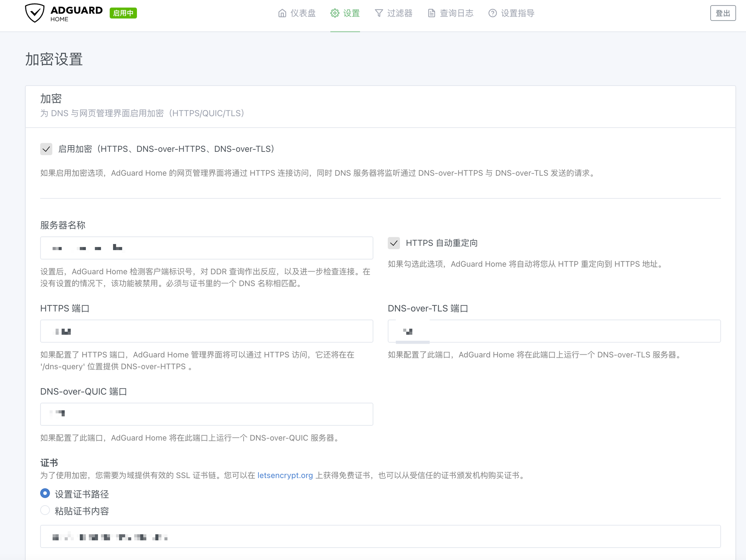Click the DNS-over-QUIC 端口 input field
The image size is (746, 560).
tap(207, 414)
